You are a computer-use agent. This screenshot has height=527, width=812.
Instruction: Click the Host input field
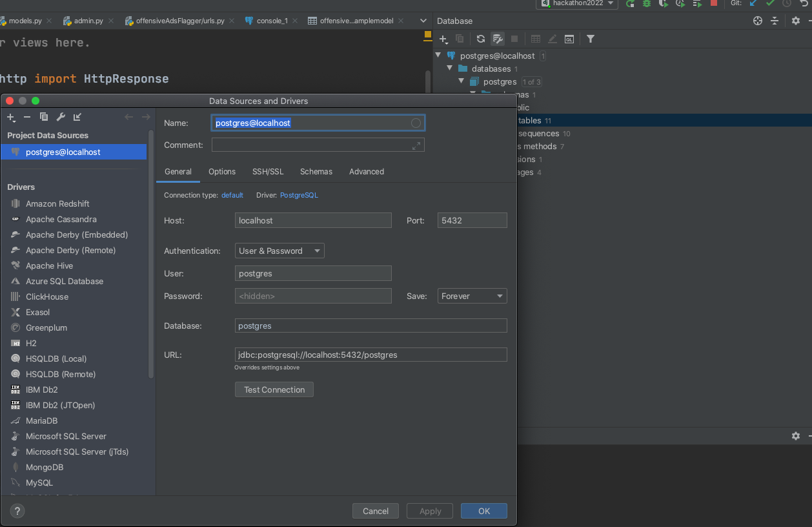(x=313, y=220)
